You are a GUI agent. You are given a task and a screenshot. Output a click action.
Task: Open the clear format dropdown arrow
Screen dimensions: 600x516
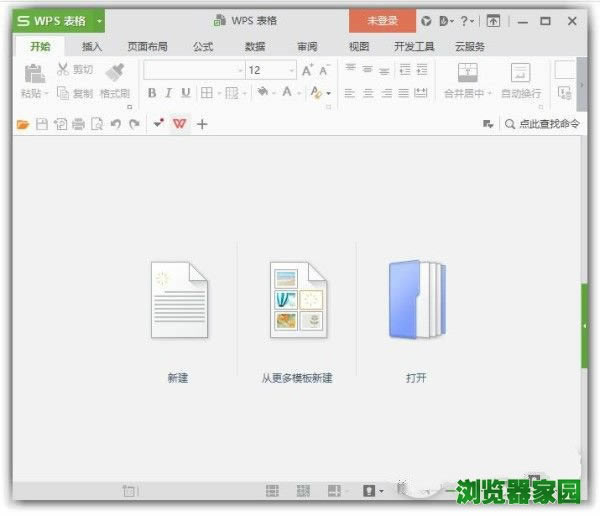point(329,93)
